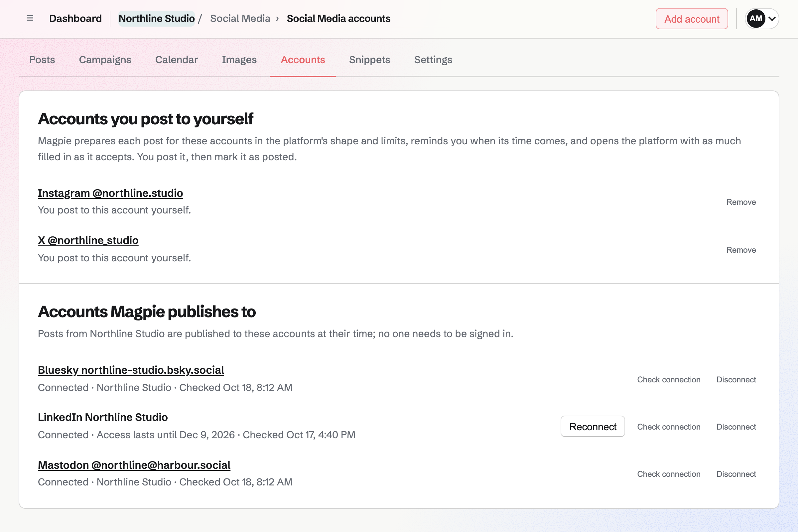This screenshot has height=532, width=798.
Task: Remove the X @northline_studio account
Action: tap(741, 250)
